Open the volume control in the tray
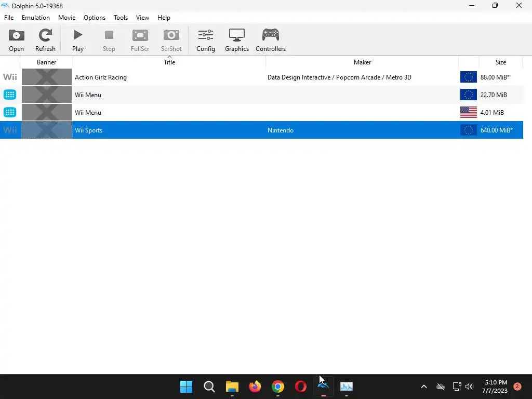 click(x=469, y=387)
